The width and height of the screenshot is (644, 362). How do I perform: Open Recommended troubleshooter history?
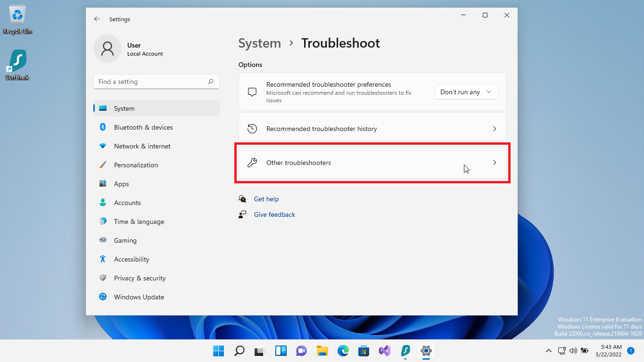(x=372, y=129)
